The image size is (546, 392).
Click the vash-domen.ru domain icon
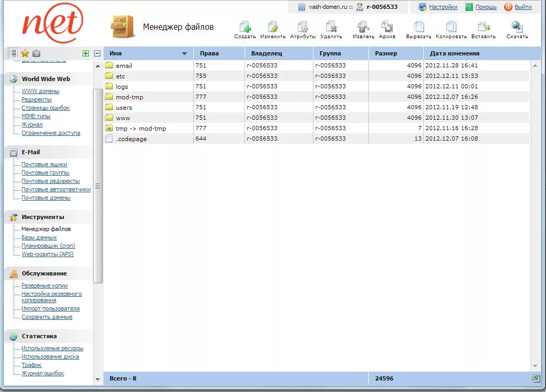[x=301, y=7]
